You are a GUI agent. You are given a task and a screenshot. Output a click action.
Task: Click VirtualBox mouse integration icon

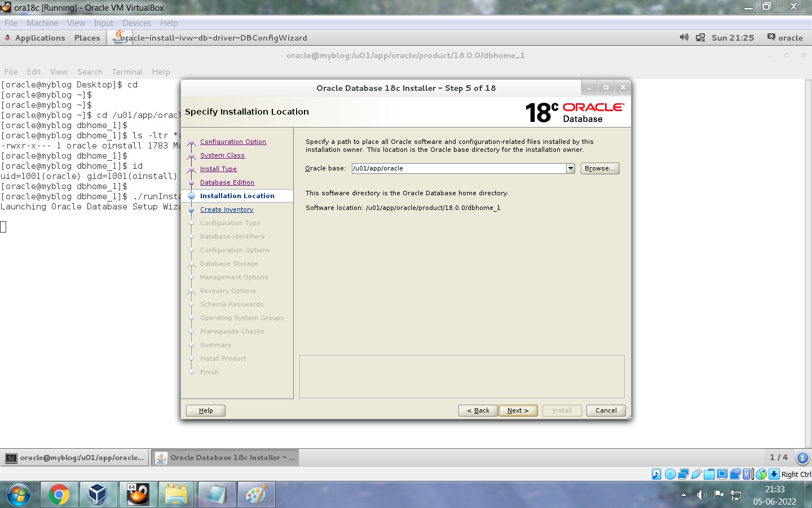tap(761, 474)
